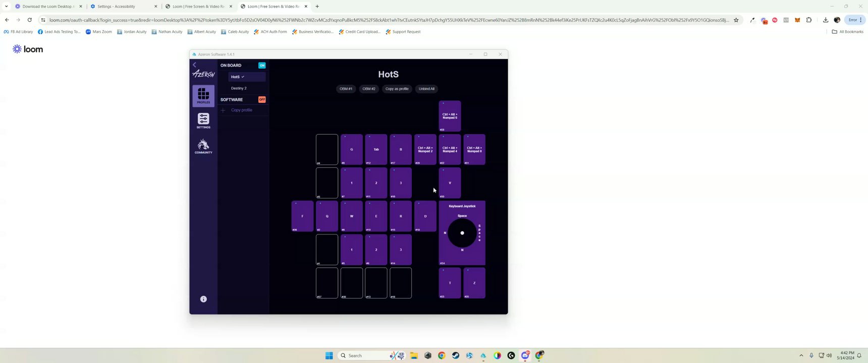Image resolution: width=868 pixels, height=363 pixels.
Task: Toggle the ON BOARD switch off
Action: click(262, 65)
